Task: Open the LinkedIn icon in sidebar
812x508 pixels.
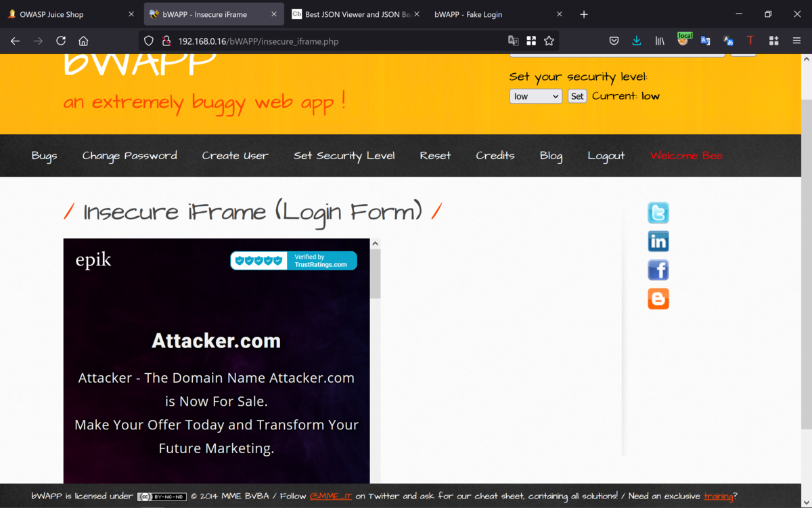Action: pos(658,241)
